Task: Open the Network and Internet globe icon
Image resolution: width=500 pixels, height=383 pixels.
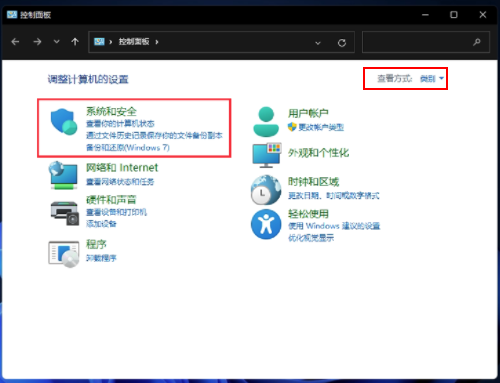Action: (x=63, y=175)
